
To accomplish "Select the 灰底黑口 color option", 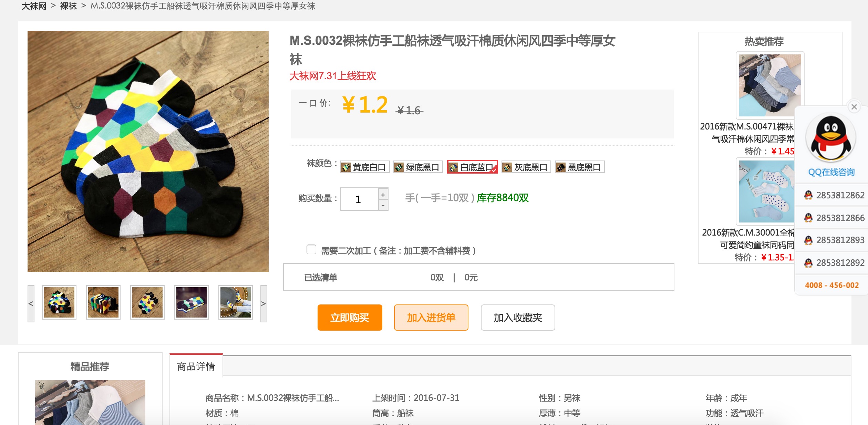I will 526,167.
